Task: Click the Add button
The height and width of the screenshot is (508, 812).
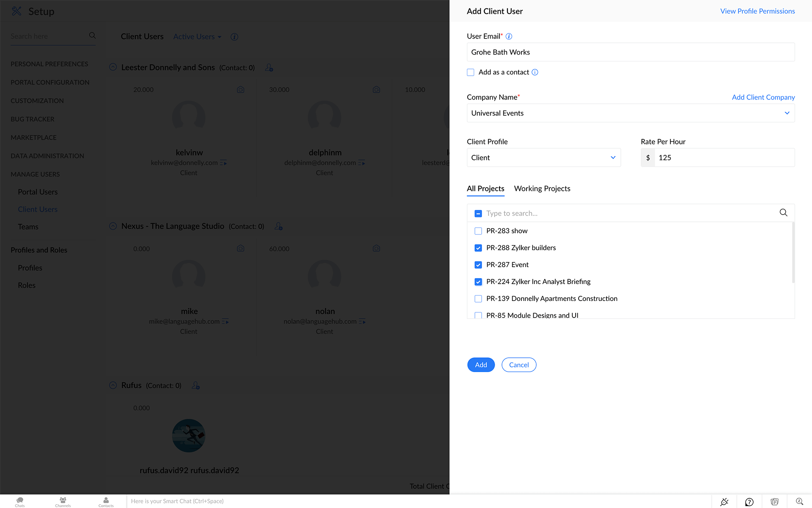Action: 481,365
